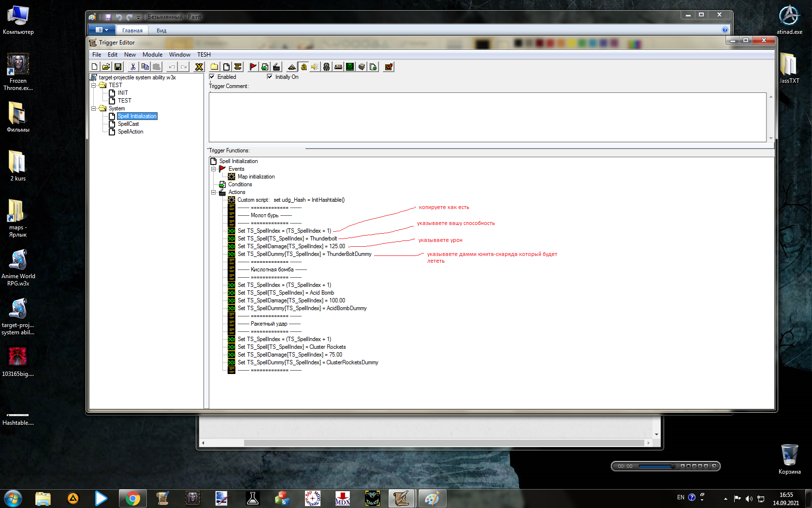Select the AcidBombDummy assignment action

click(x=302, y=308)
